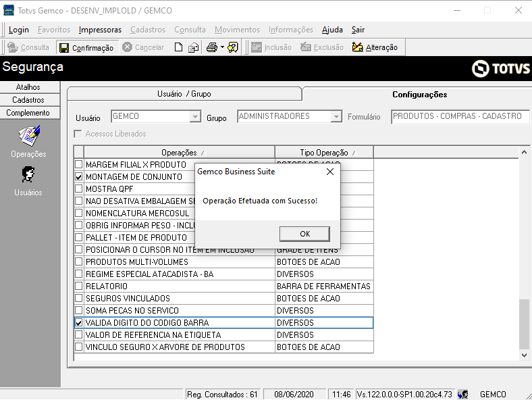Click the version number in status bar
The height and width of the screenshot is (400, 532).
click(404, 394)
